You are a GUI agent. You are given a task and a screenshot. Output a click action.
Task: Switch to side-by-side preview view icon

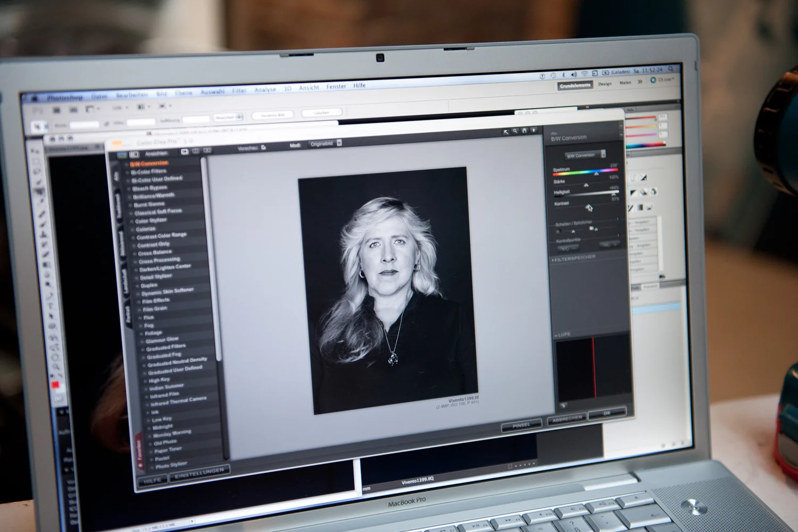pos(207,151)
